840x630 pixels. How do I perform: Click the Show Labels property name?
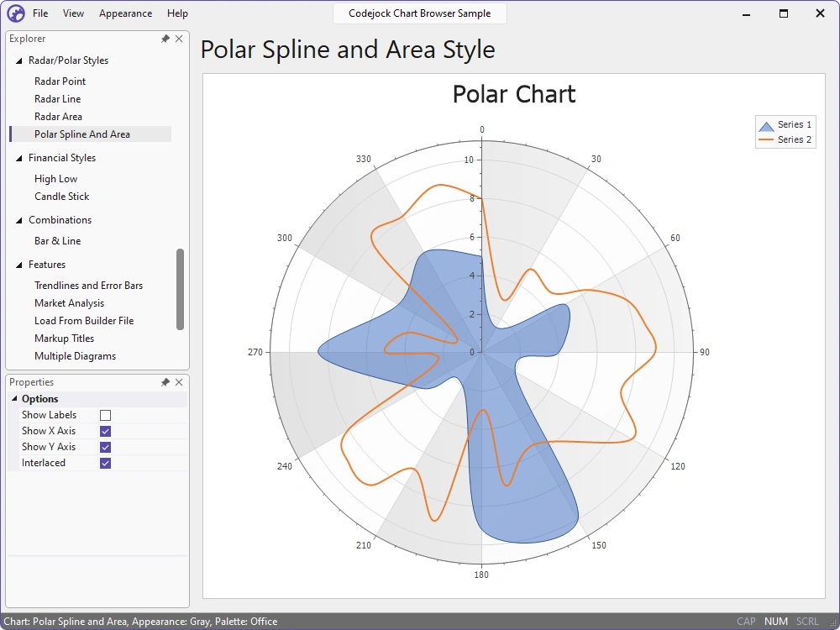tap(49, 415)
